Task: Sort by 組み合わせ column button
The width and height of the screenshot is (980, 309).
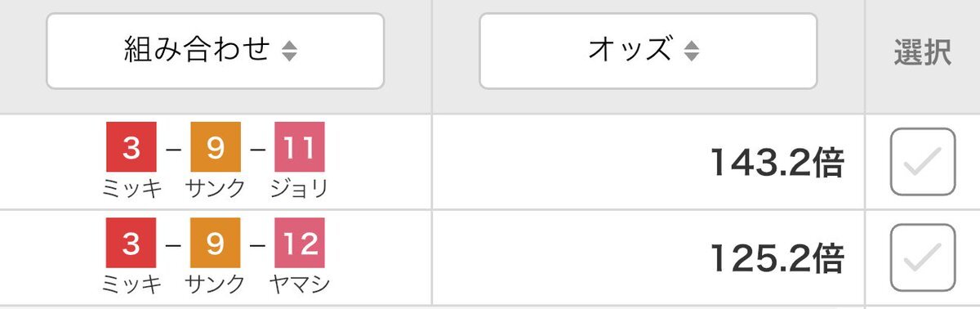Action: tap(215, 51)
